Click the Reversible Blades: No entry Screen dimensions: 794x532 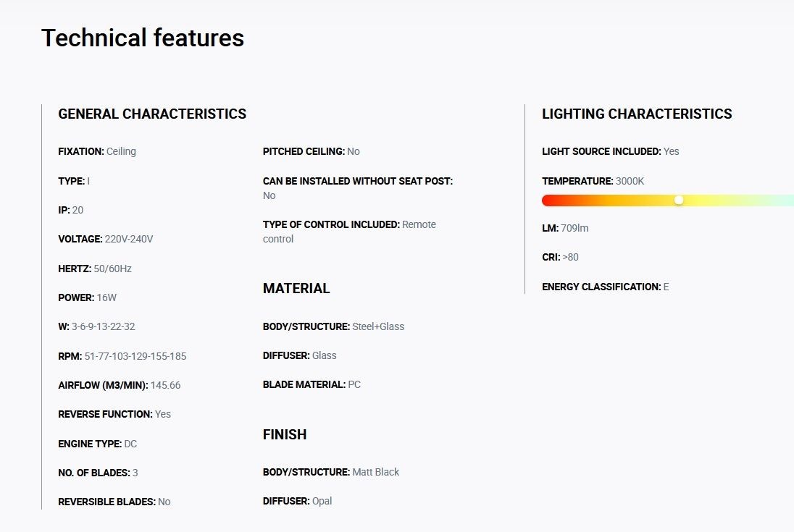[x=114, y=502]
